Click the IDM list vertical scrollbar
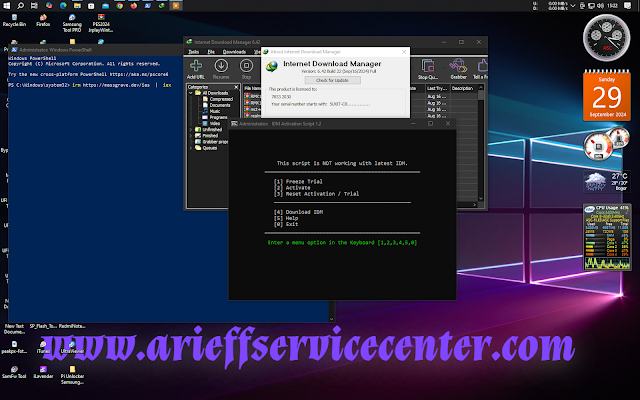640x400 pixels. tap(480, 143)
